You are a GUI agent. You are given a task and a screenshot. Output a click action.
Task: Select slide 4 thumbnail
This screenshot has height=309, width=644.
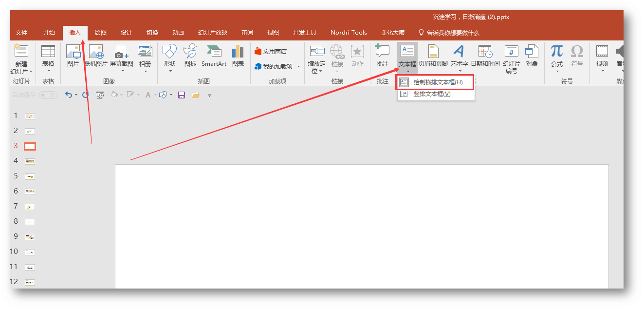pos(30,161)
